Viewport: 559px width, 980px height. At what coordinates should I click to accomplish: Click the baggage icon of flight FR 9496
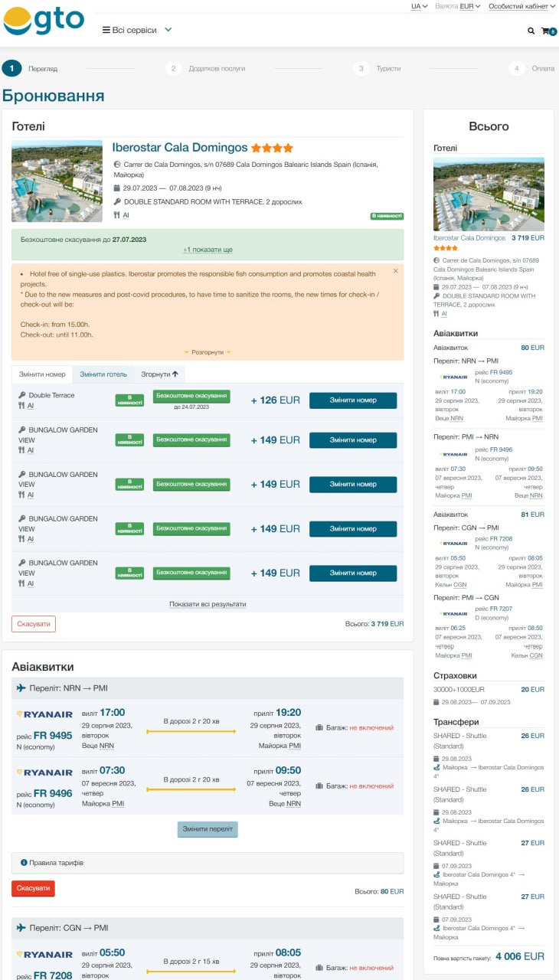point(319,786)
